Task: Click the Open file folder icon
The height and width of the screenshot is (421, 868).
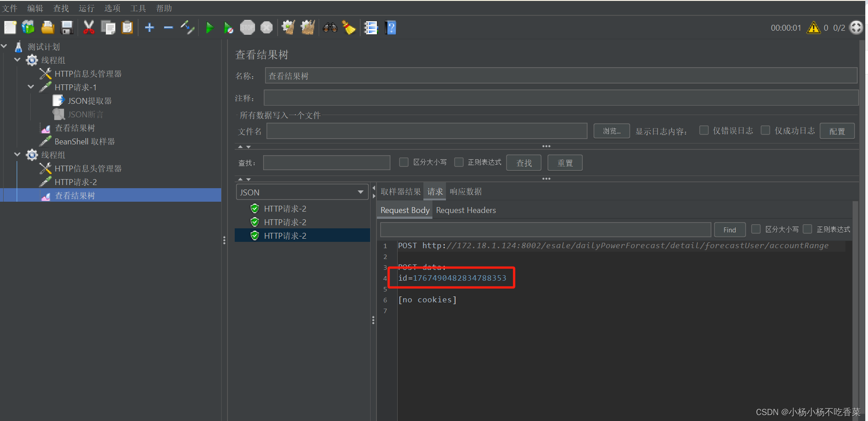Action: 48,28
